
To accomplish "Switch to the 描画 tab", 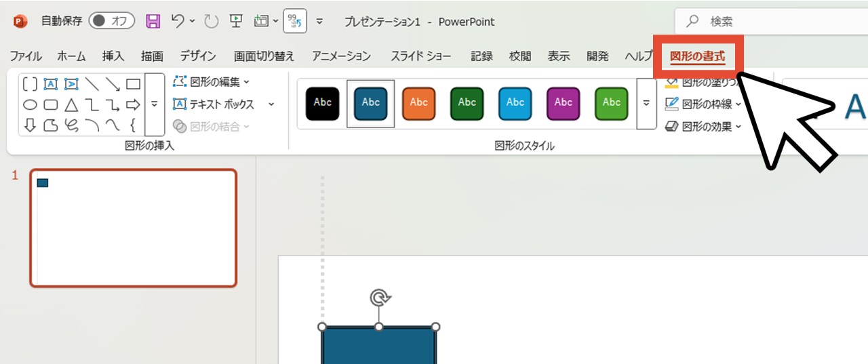I will point(152,56).
